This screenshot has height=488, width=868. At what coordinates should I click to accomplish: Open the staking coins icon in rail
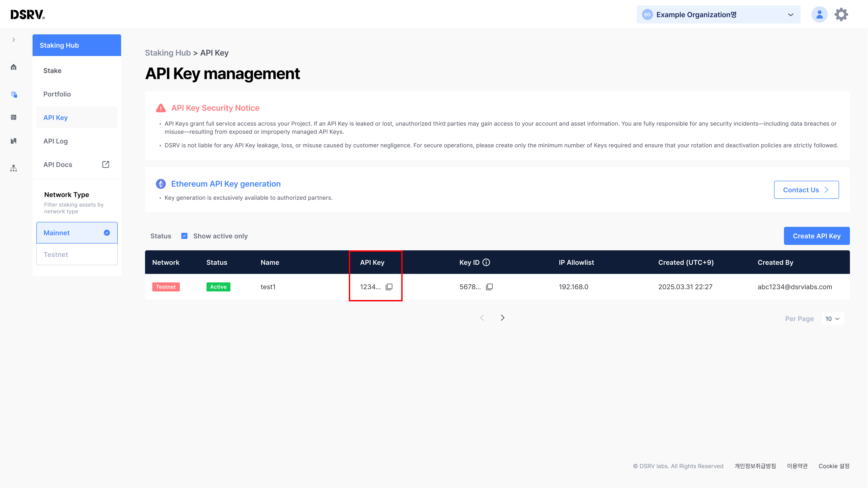tap(14, 94)
